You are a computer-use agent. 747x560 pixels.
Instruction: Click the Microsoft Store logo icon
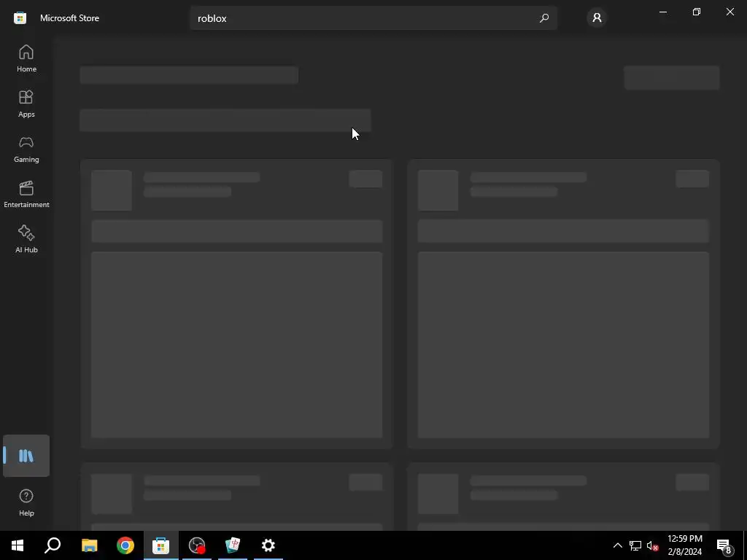(x=20, y=18)
